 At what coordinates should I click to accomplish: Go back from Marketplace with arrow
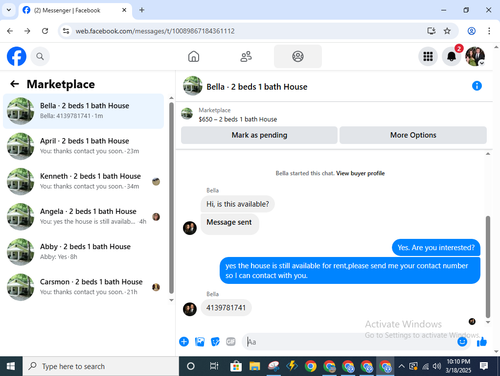pyautogui.click(x=14, y=84)
